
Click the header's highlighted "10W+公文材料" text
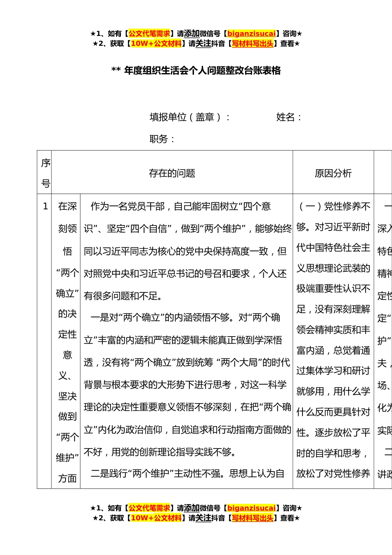click(x=156, y=43)
